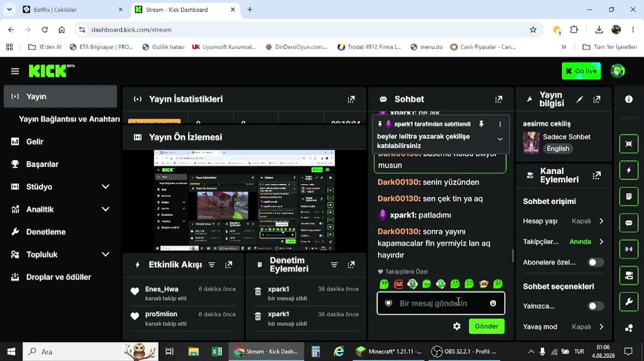644x361 pixels.
Task: Open the hamburger menu beside Kick logo
Action: coord(15,71)
